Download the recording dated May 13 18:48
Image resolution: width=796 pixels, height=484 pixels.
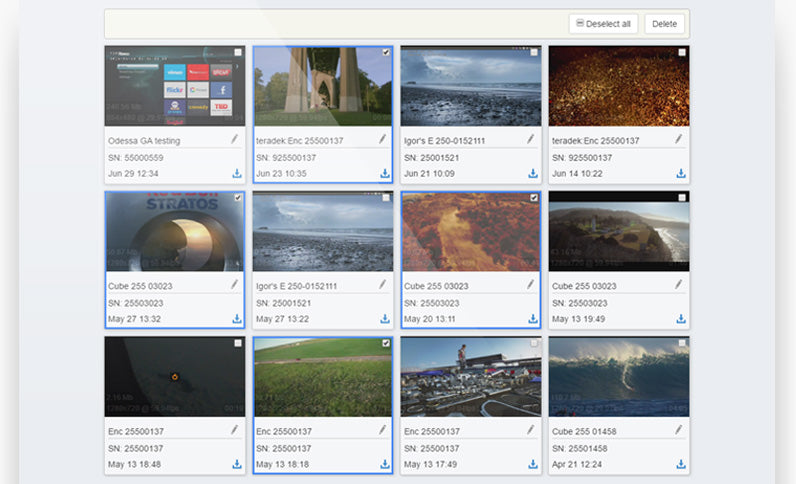coord(237,464)
